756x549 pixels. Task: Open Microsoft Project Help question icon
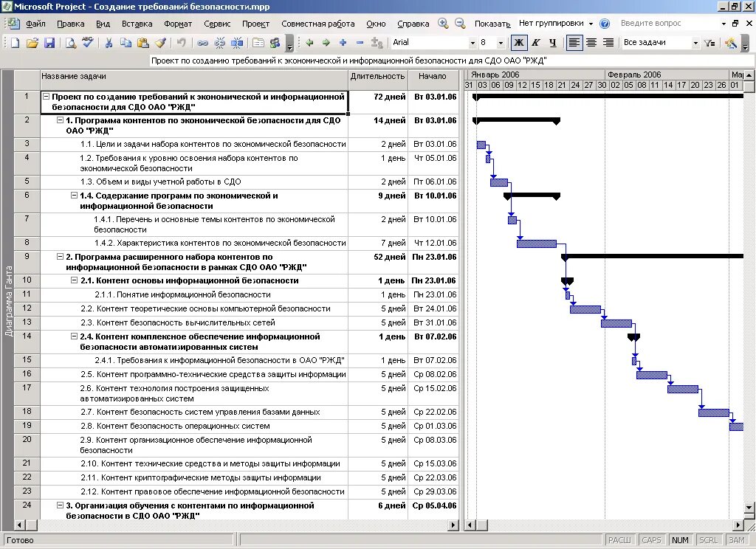point(605,24)
